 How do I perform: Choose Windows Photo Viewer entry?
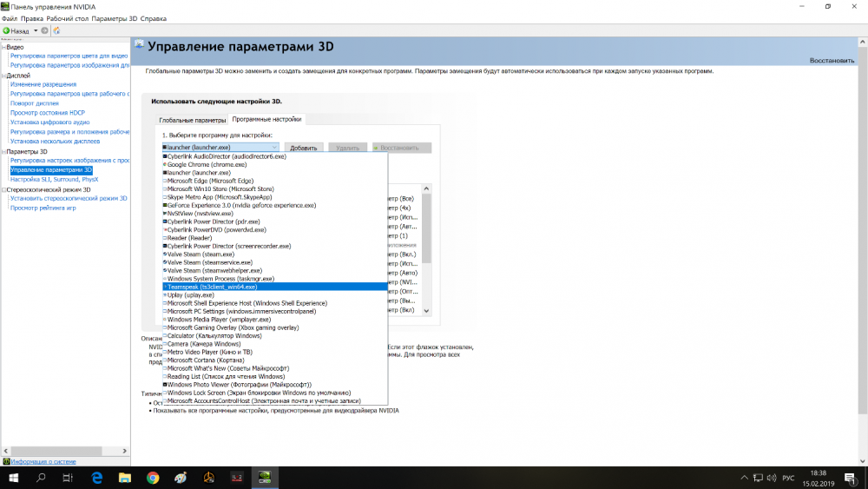pyautogui.click(x=275, y=384)
